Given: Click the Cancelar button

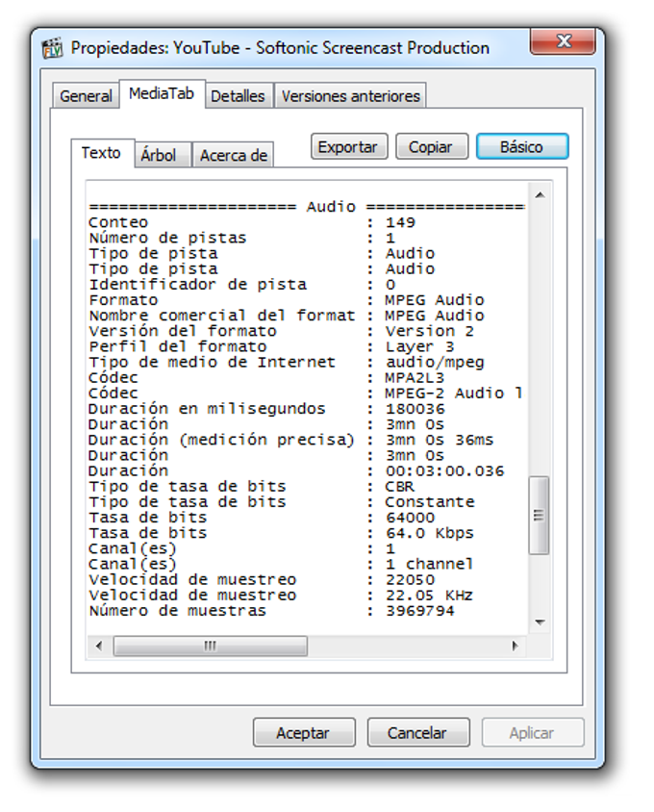Looking at the screenshot, I should (417, 732).
